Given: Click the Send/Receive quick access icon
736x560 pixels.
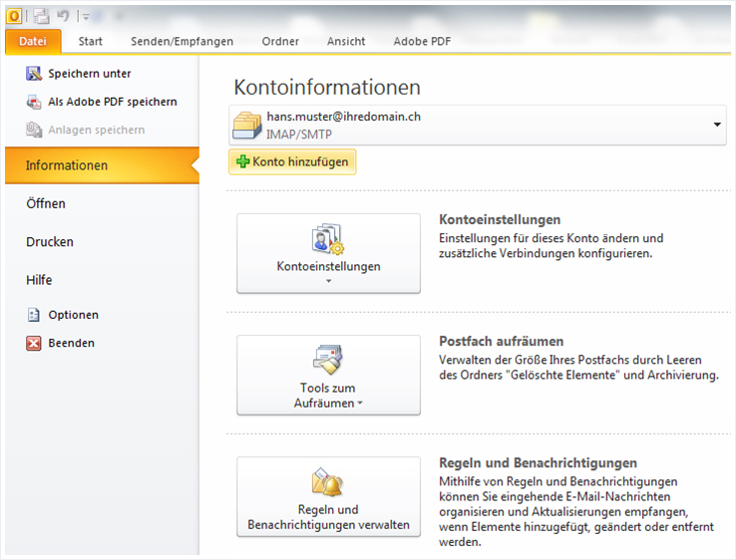Looking at the screenshot, I should 41,16.
